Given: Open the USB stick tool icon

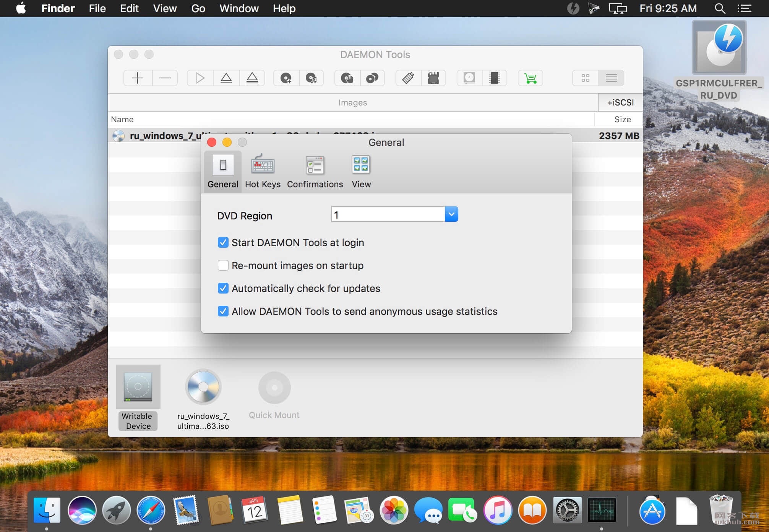Looking at the screenshot, I should [408, 78].
